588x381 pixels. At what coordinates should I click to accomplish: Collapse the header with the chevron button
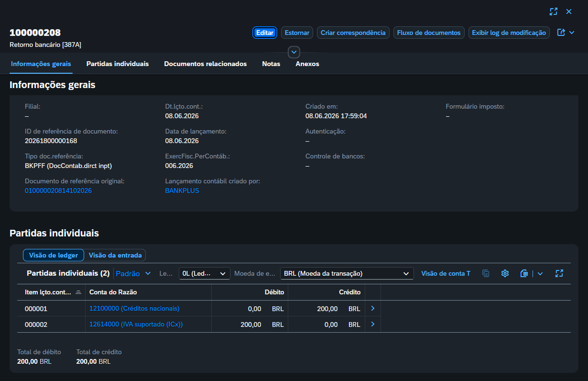click(x=294, y=52)
